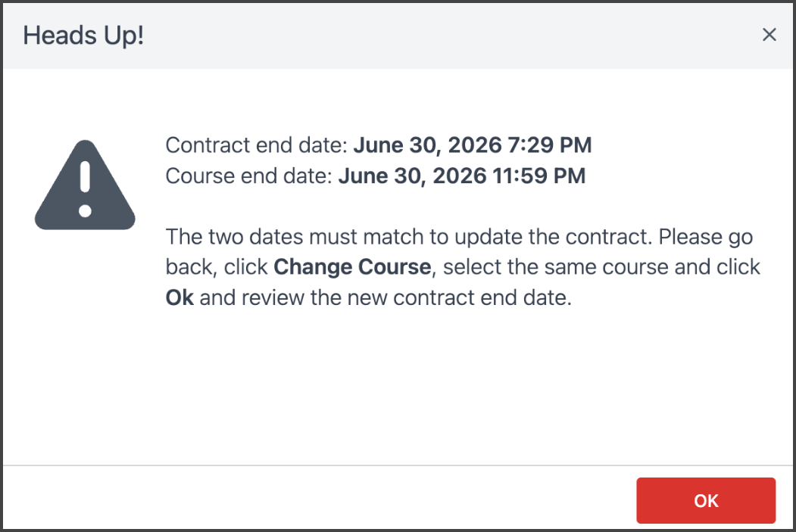Click the red OK button
Viewport: 796px width, 532px height.
[x=705, y=500]
